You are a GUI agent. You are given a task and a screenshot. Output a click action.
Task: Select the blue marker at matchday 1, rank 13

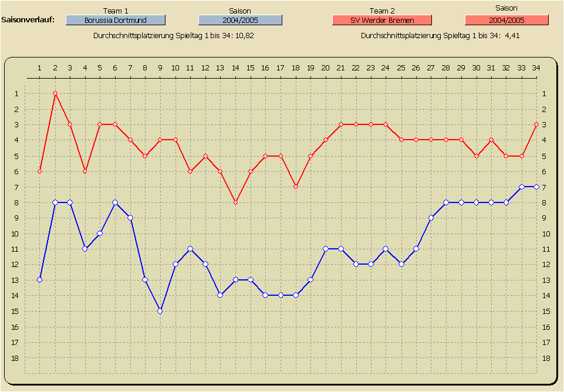pyautogui.click(x=39, y=280)
